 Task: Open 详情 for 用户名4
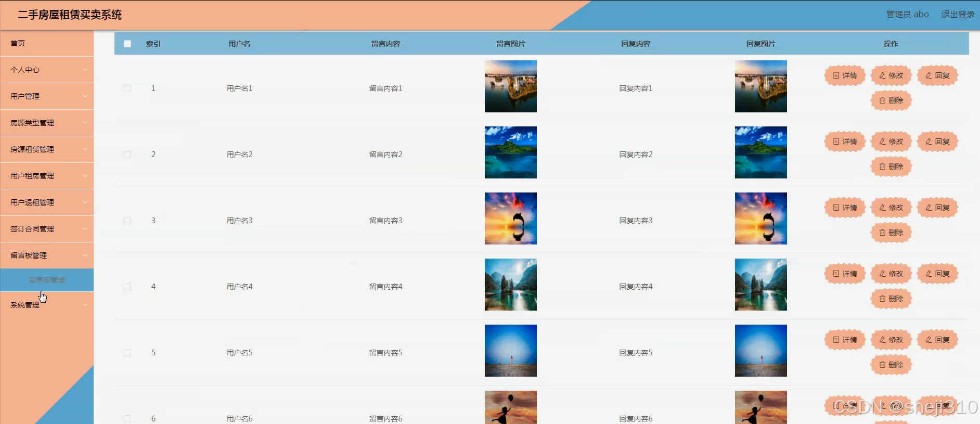tap(845, 274)
